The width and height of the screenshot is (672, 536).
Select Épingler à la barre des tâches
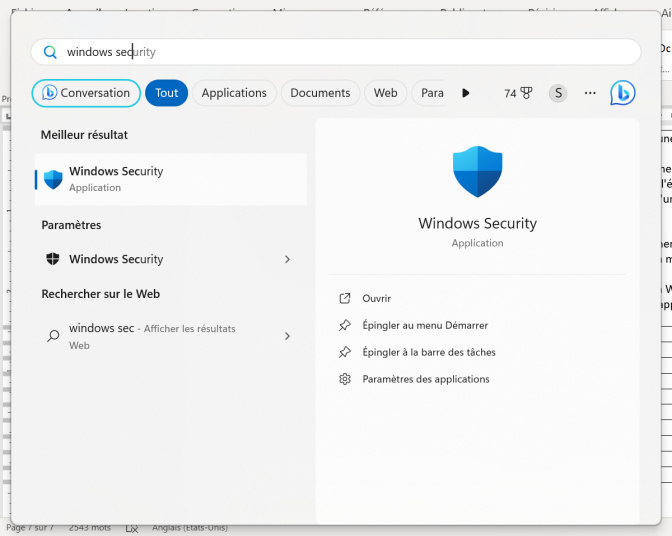tap(429, 352)
